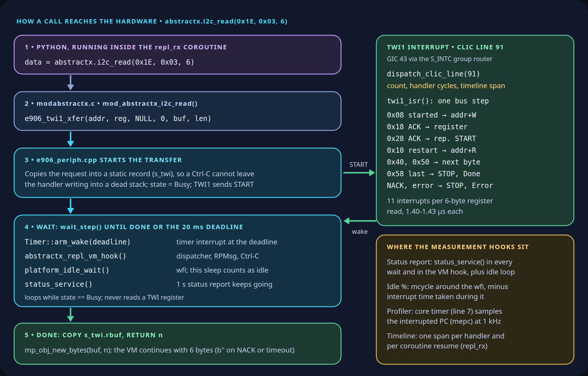This screenshot has height=376, width=588.
Task: Click 'Timeline: one span per handler' paragraph
Action: coord(446,341)
